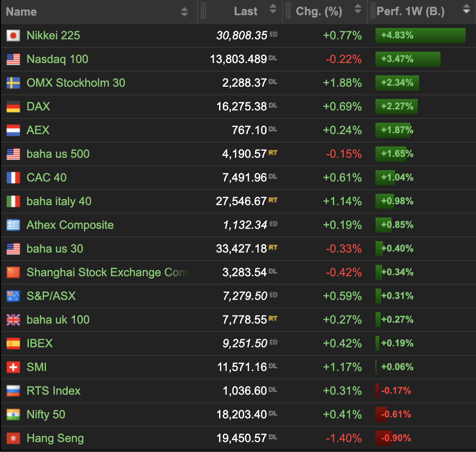Click the last value 30,808.35
476x452 pixels.
click(x=242, y=36)
